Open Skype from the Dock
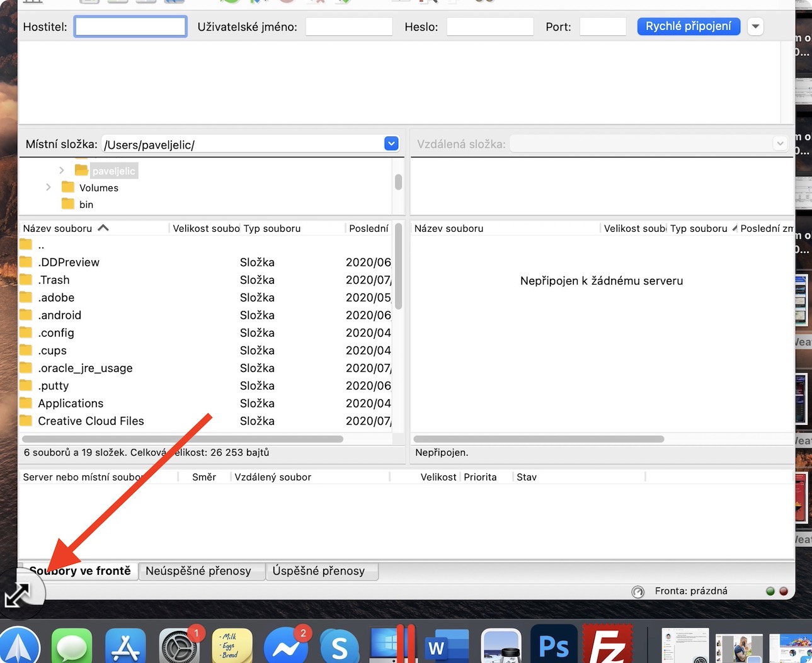The height and width of the screenshot is (663, 812). (x=340, y=647)
